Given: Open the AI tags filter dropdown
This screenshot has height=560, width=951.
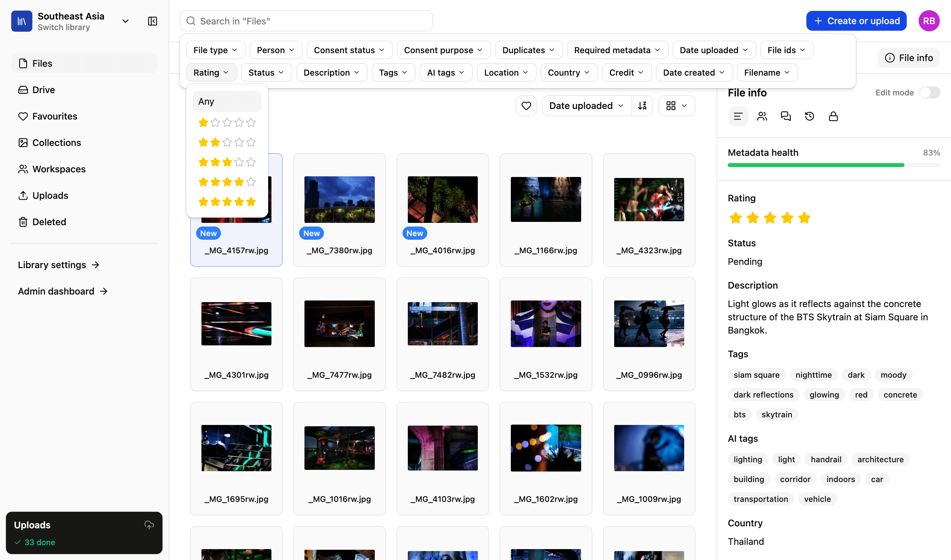Looking at the screenshot, I should [446, 72].
